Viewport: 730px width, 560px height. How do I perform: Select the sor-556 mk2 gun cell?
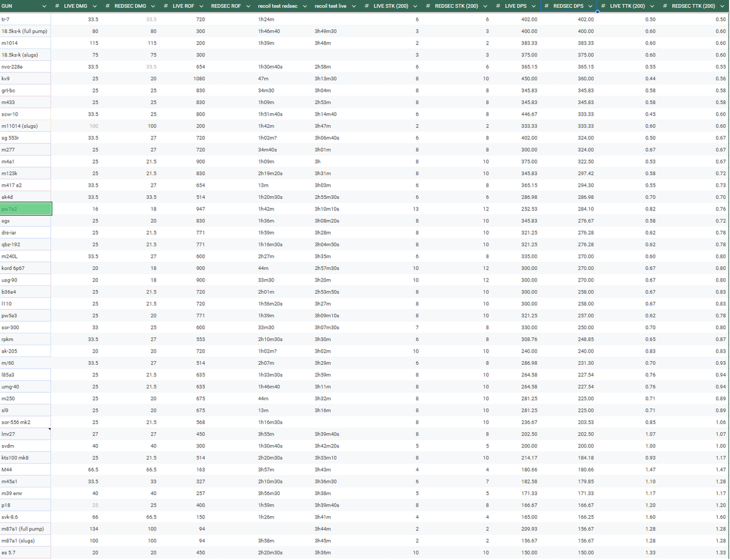[26, 421]
